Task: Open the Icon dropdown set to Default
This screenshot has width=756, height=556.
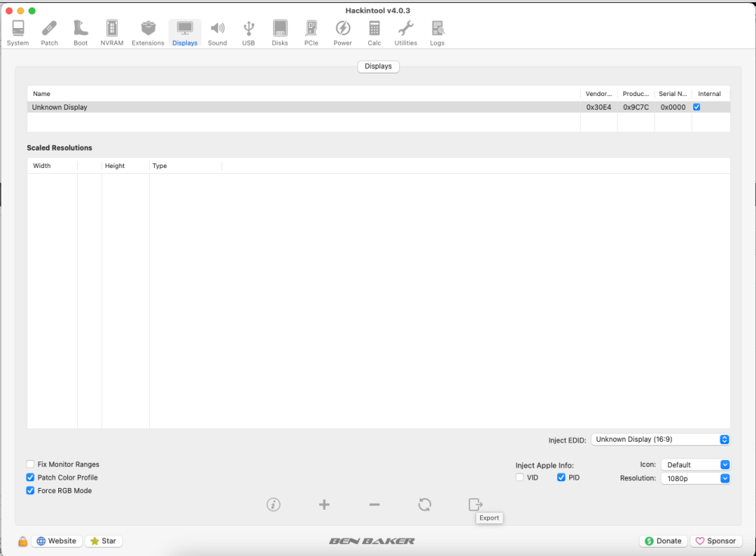Action: (x=696, y=464)
